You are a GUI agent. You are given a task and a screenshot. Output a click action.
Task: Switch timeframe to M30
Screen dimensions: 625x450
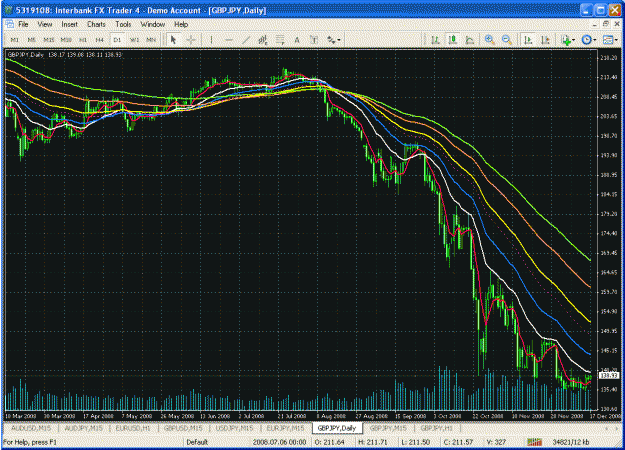66,40
